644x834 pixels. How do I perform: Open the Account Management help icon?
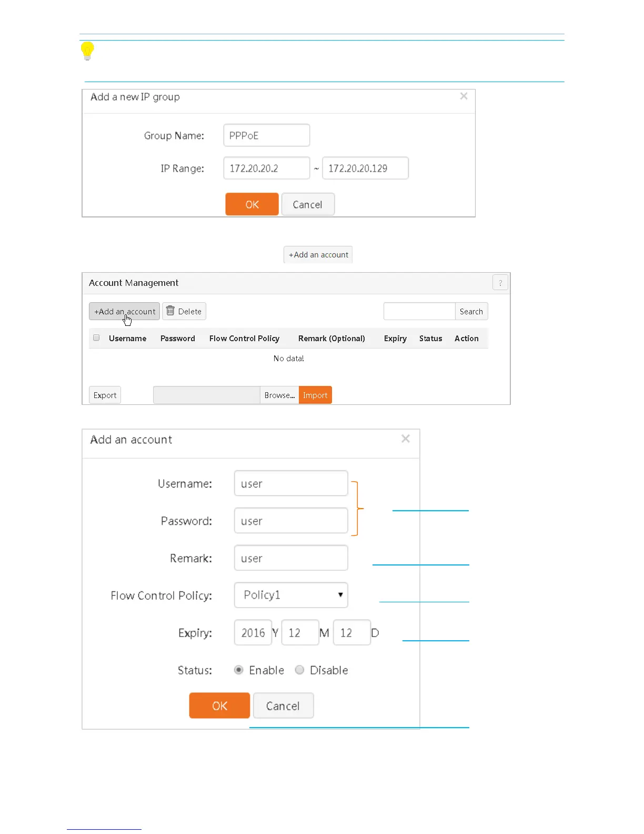[x=500, y=283]
